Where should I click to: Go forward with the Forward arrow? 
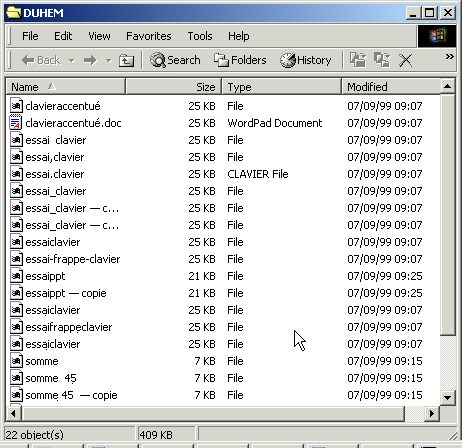pyautogui.click(x=90, y=60)
